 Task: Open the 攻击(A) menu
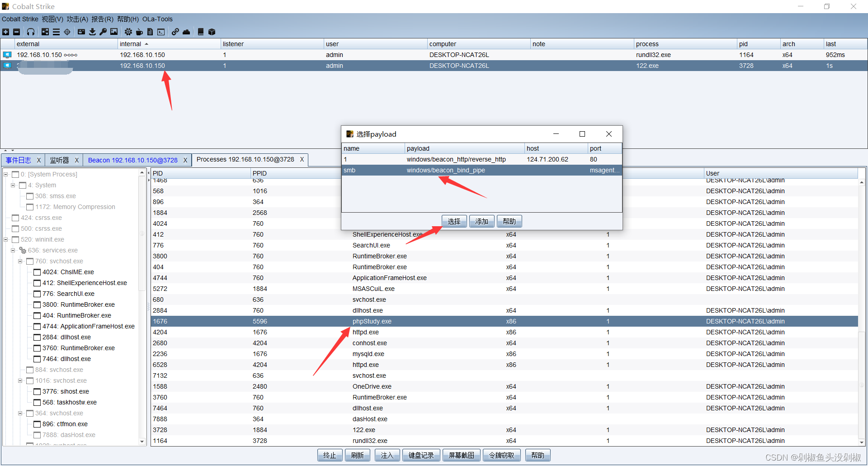point(77,19)
